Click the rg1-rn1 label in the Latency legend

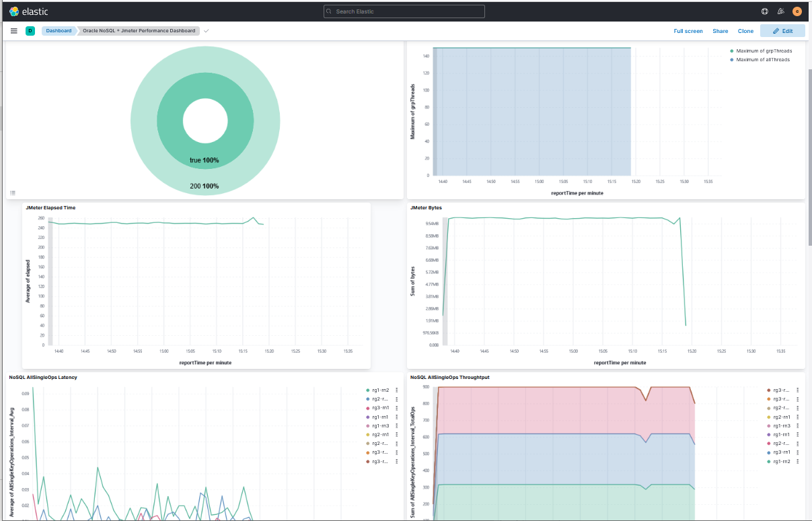[x=381, y=417]
